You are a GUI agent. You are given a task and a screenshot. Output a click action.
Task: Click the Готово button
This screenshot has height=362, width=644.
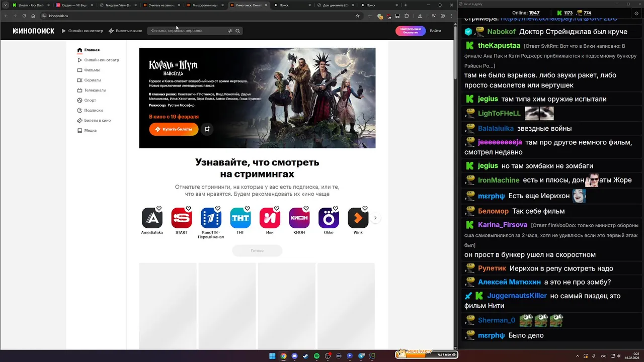[257, 250]
